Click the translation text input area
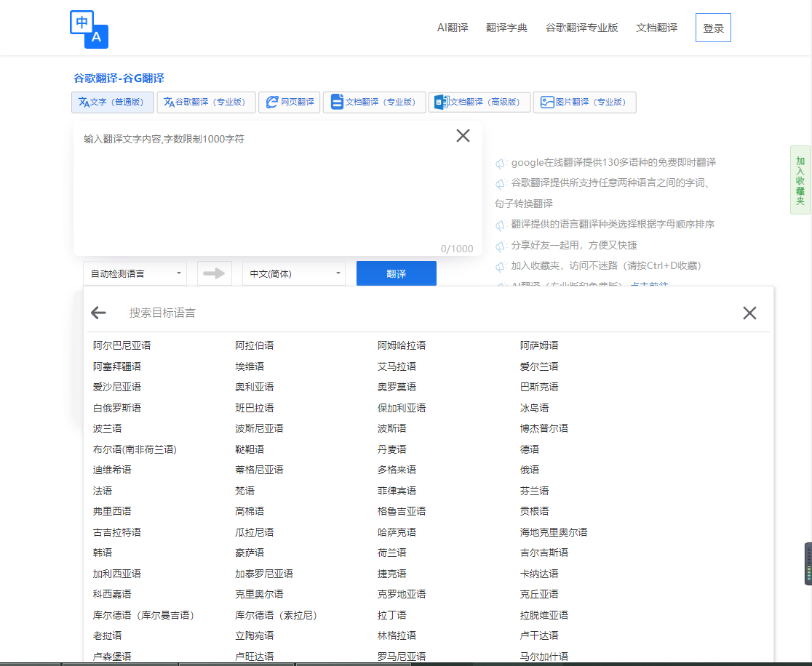Viewport: 812px width, 666px height. tap(277, 188)
